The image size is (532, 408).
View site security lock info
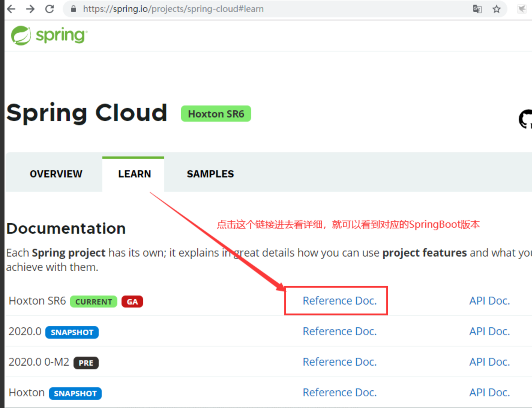(x=74, y=9)
